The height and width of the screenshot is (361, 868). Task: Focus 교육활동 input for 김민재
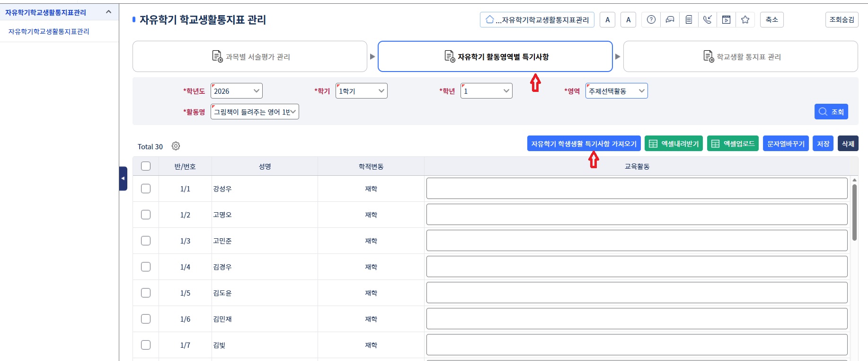click(x=637, y=319)
